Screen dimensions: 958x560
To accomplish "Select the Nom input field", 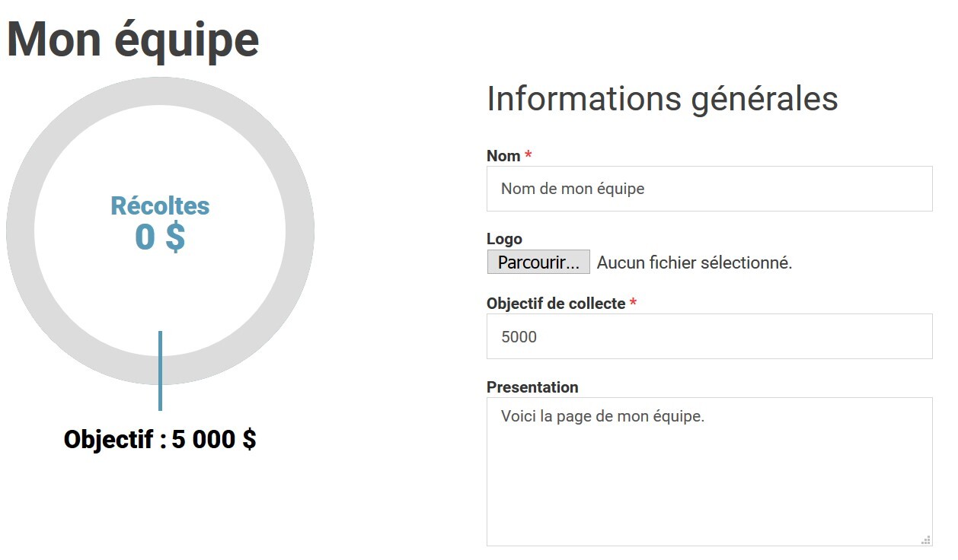I will point(708,188).
